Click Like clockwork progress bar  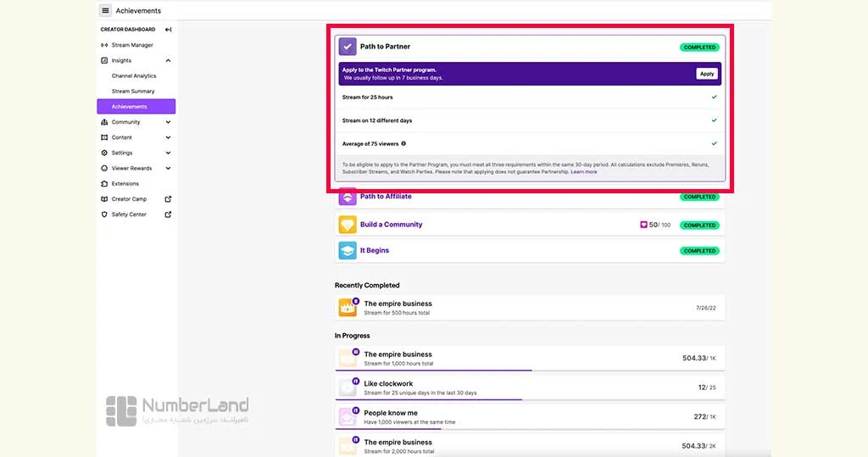click(x=530, y=399)
